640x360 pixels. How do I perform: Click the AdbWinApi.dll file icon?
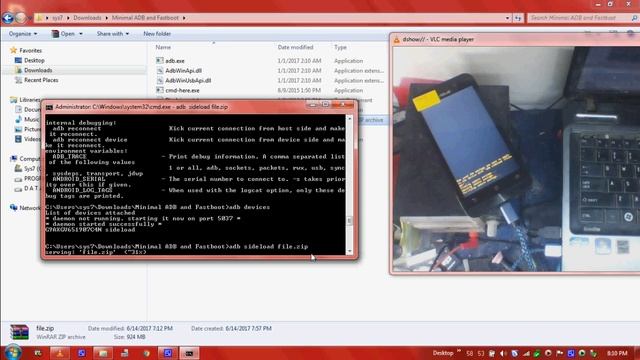pyautogui.click(x=160, y=70)
